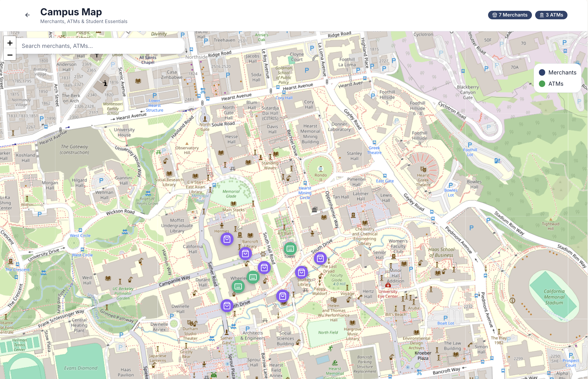588x379 pixels.
Task: Click the merchant marker south of Bancroft Library
Action: (264, 268)
